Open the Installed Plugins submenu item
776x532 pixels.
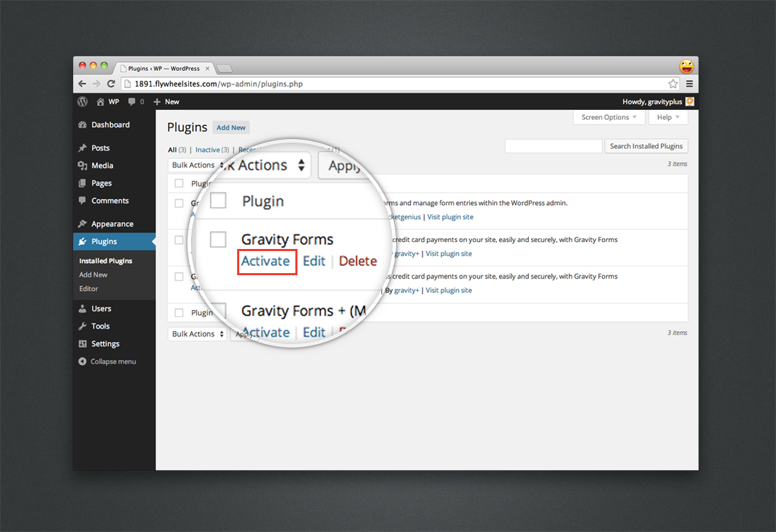coord(105,261)
